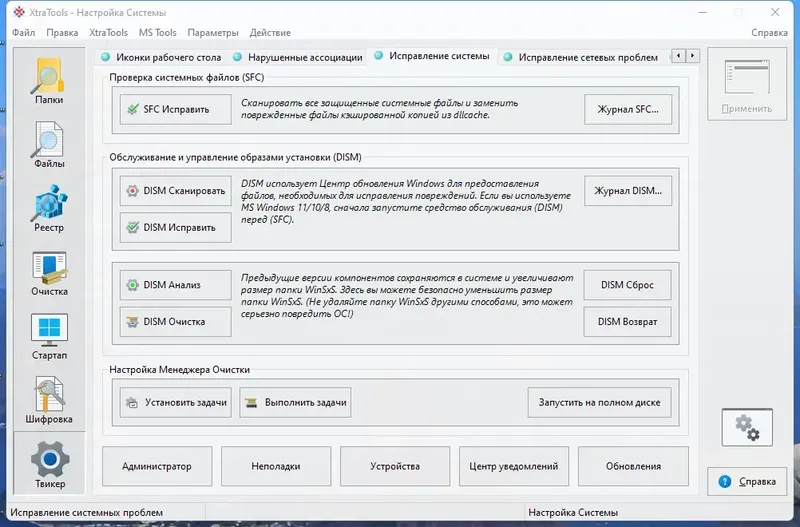
Task: Open the Обновления button
Action: tap(633, 466)
